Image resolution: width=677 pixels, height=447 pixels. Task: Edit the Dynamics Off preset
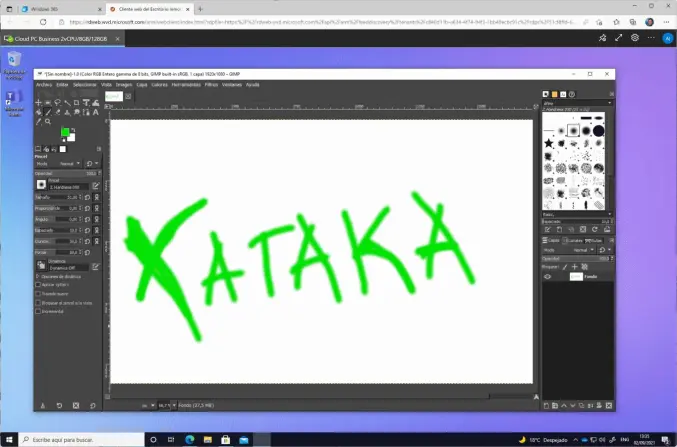pyautogui.click(x=95, y=266)
